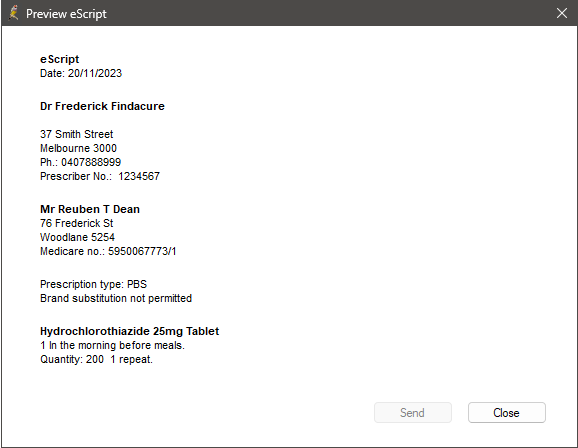This screenshot has width=578, height=448.
Task: Click the Close button
Action: 506,412
